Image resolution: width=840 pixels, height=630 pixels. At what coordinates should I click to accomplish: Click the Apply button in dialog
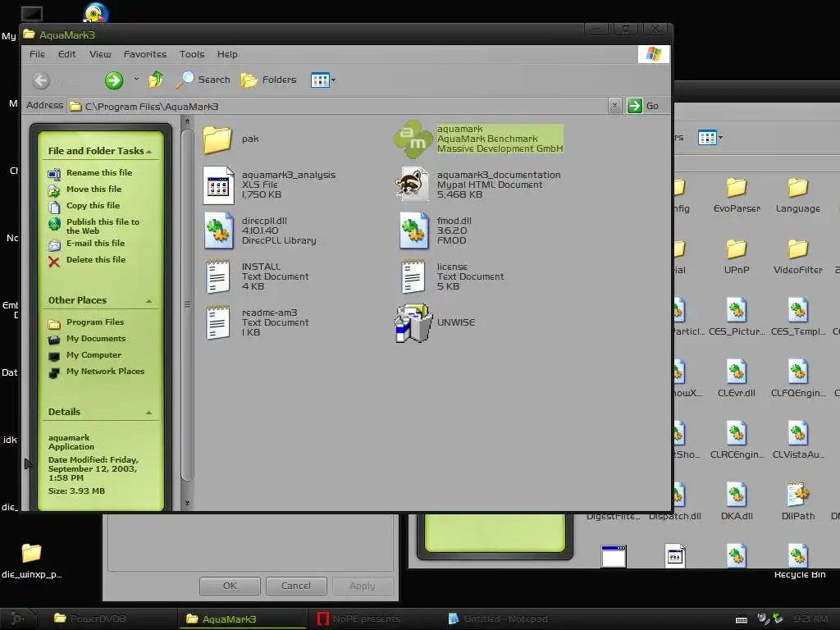pos(362,586)
